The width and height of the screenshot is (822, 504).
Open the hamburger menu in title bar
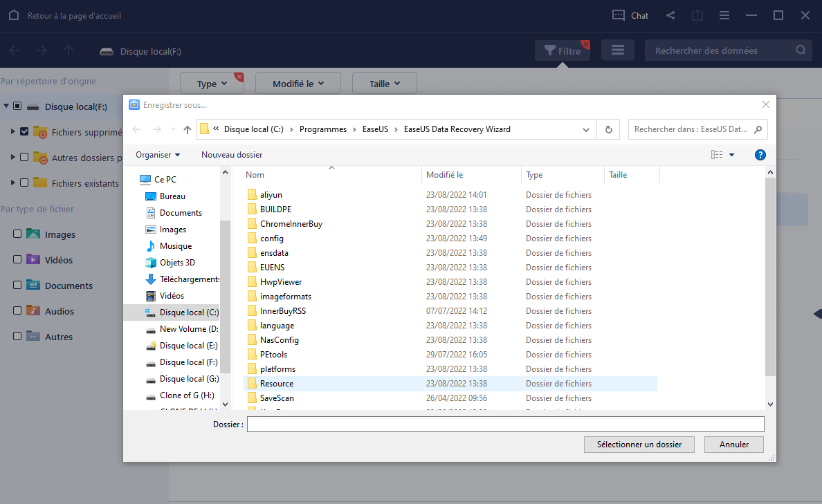tap(724, 15)
